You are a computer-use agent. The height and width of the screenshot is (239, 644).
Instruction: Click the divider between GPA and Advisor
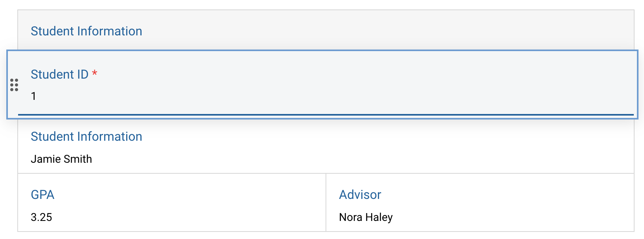point(326,204)
